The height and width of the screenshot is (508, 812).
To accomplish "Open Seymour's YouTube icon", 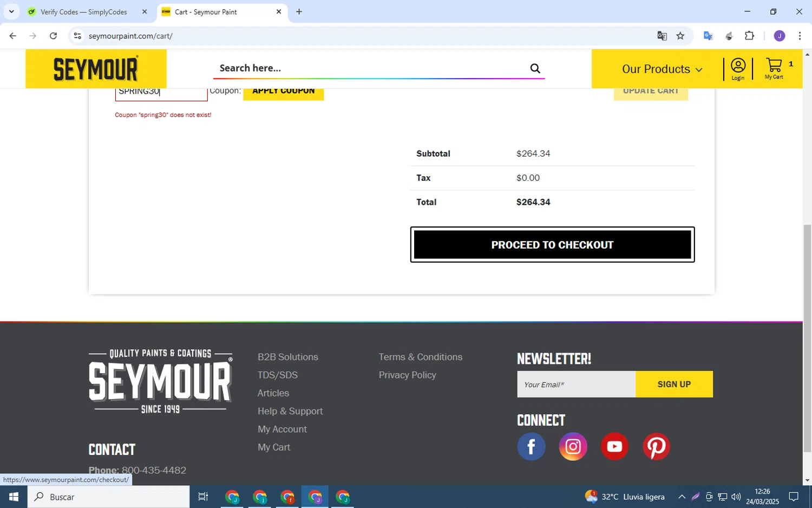I will pyautogui.click(x=614, y=447).
